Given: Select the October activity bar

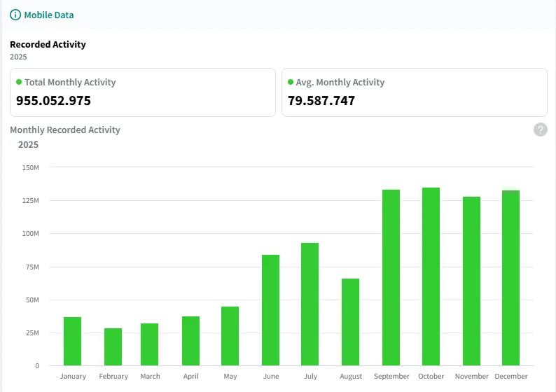Looking at the screenshot, I should [x=431, y=276].
